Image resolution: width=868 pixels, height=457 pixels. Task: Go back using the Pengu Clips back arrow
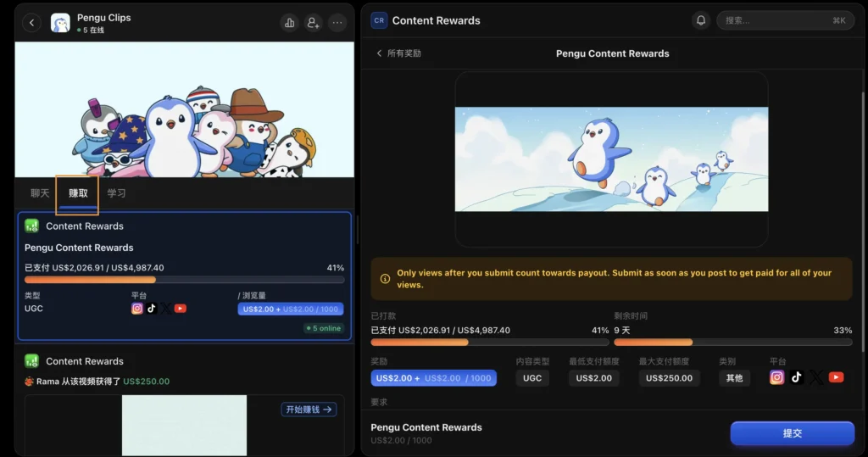click(31, 23)
